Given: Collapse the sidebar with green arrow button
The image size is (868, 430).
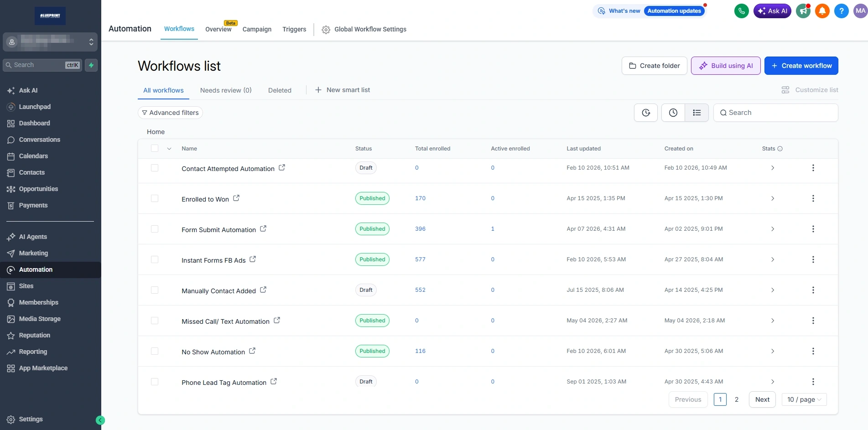Looking at the screenshot, I should (100, 420).
